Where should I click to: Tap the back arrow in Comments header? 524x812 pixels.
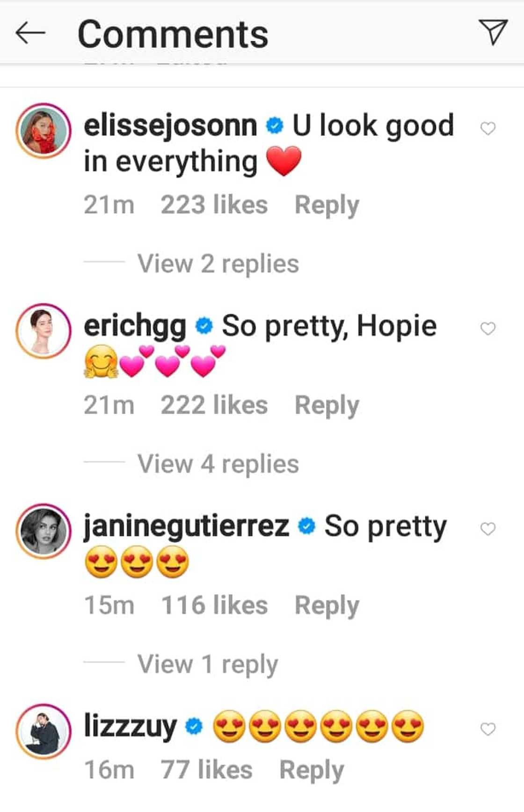point(30,33)
